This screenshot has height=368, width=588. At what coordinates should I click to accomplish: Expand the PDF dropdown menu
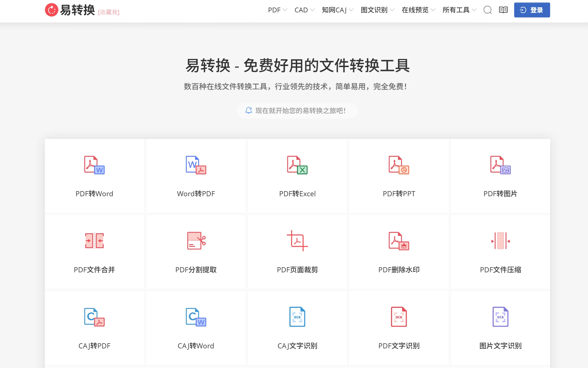click(x=277, y=10)
